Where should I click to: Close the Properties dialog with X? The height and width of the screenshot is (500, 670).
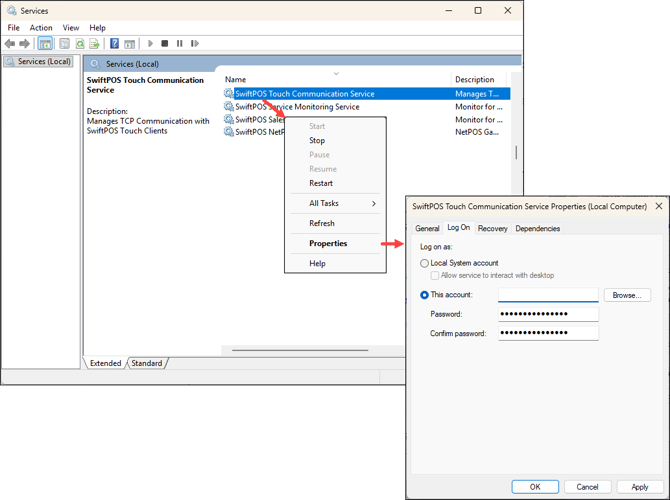pos(659,206)
